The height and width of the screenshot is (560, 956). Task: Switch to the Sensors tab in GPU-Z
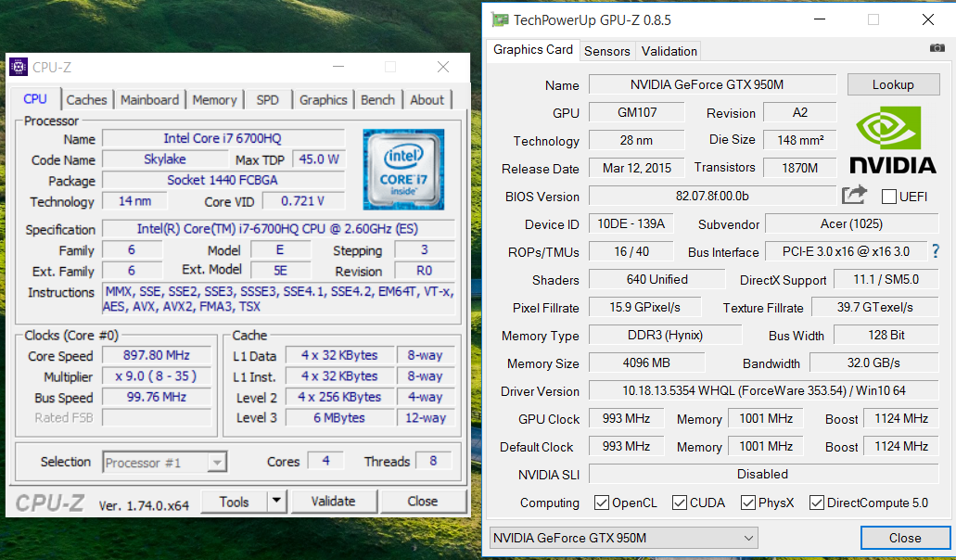tap(607, 51)
